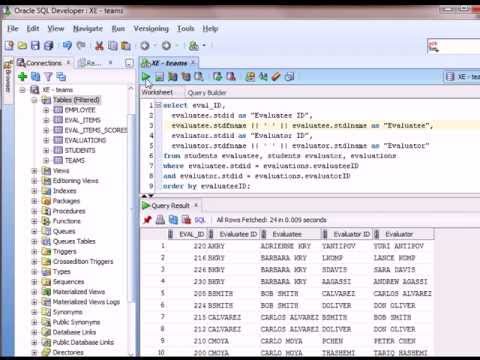The width and height of the screenshot is (480, 360).
Task: Click the New file icon in main toolbar
Action: [9, 45]
